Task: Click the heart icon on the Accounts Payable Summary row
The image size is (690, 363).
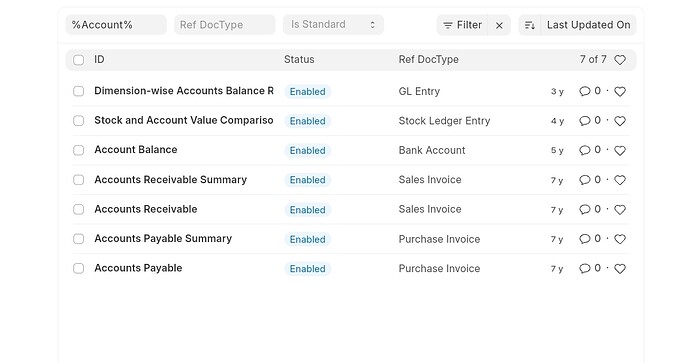Action: [x=620, y=239]
